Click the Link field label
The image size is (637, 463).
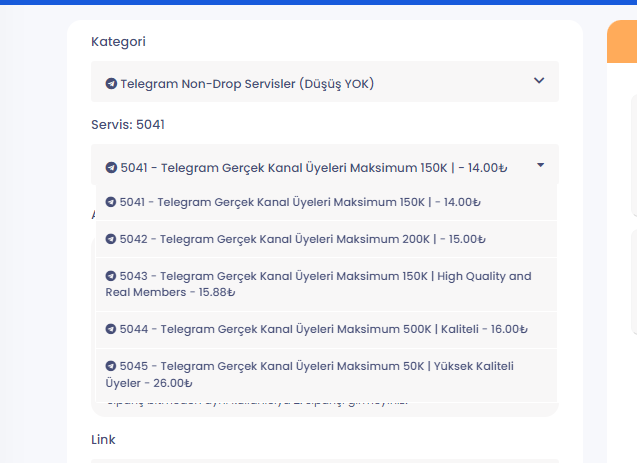[x=103, y=439]
